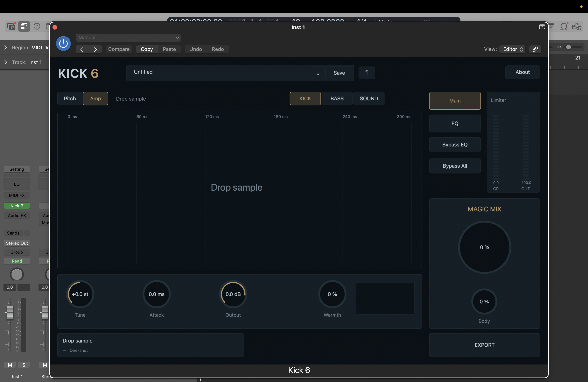This screenshot has height=382, width=588.
Task: Select the Main section button
Action: pyautogui.click(x=455, y=101)
